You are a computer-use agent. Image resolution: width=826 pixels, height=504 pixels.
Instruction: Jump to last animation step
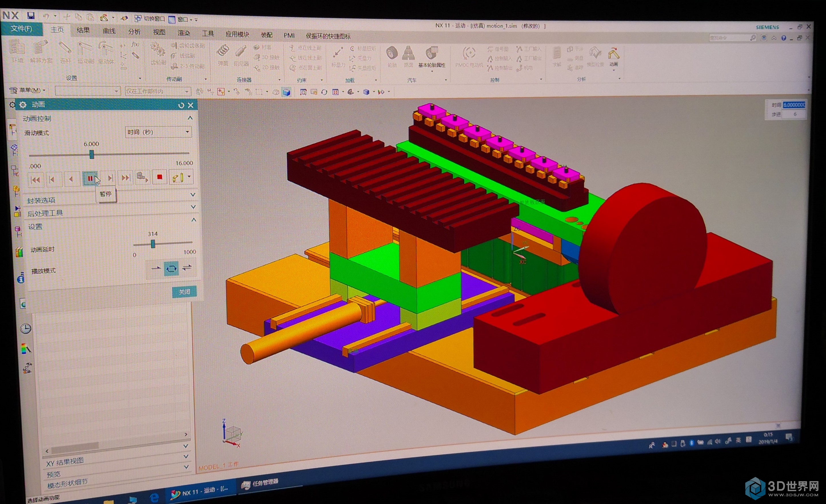(126, 178)
